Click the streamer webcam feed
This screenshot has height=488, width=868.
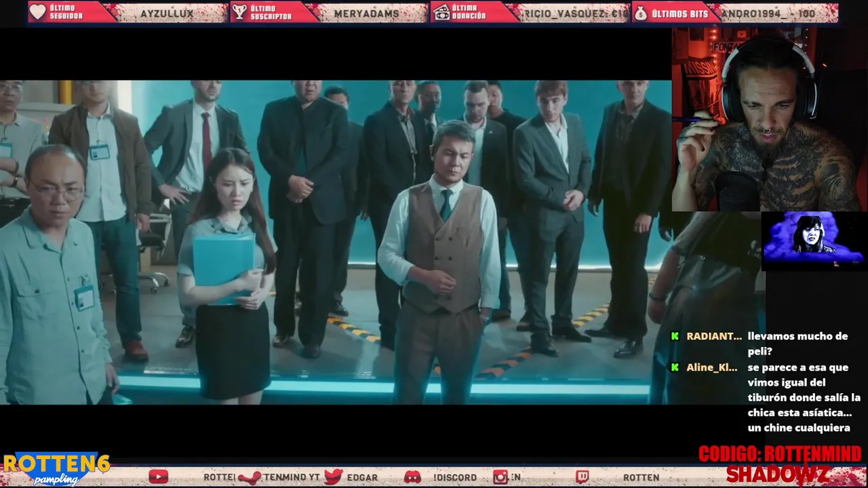(770, 119)
